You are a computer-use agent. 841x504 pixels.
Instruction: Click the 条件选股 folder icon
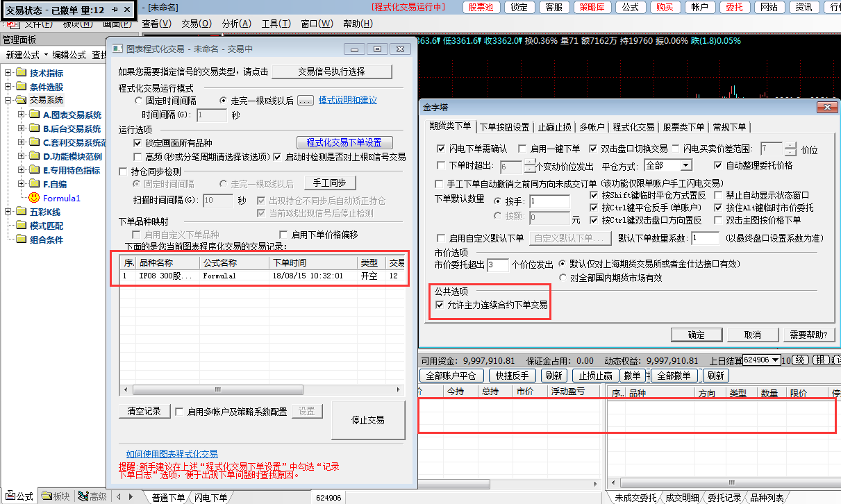click(x=22, y=87)
